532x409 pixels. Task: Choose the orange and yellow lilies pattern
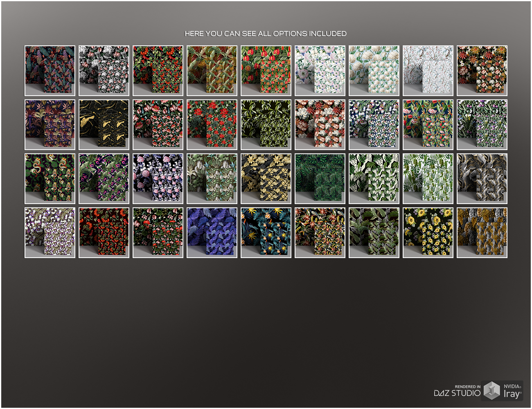[x=320, y=233]
